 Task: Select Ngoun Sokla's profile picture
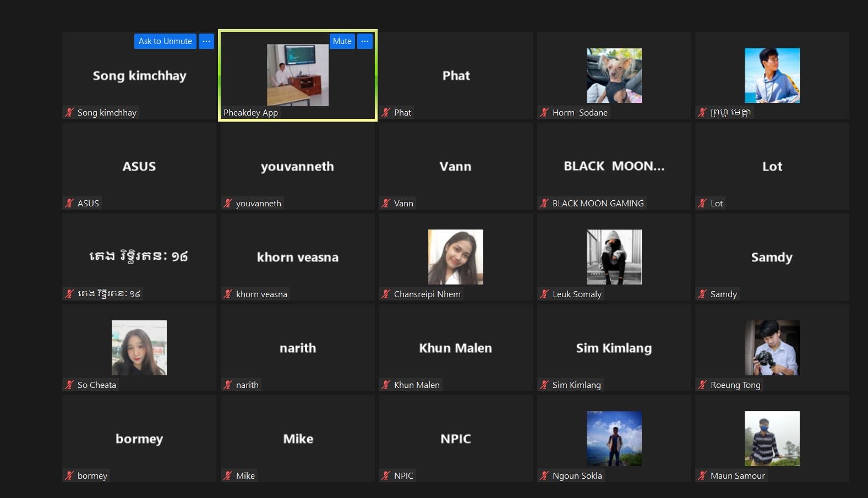pos(614,439)
